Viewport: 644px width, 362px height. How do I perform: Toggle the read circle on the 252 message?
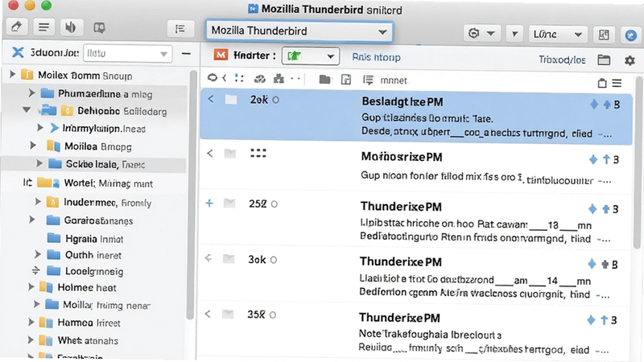click(x=275, y=204)
